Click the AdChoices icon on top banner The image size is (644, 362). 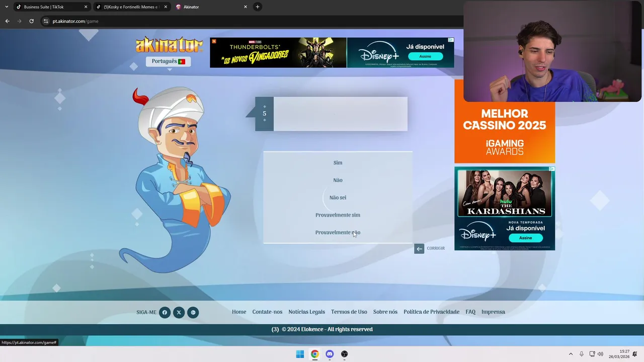451,40
